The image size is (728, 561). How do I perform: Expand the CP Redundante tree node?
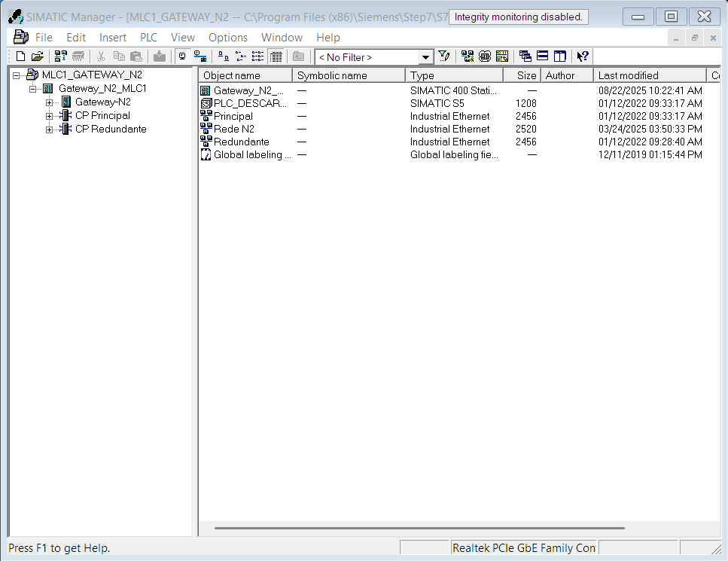tap(49, 130)
